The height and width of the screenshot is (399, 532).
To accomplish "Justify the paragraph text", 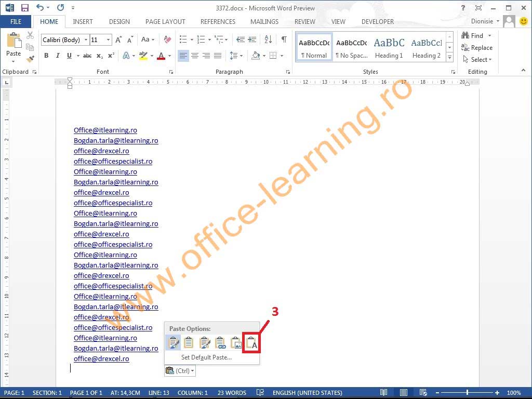I will point(218,56).
